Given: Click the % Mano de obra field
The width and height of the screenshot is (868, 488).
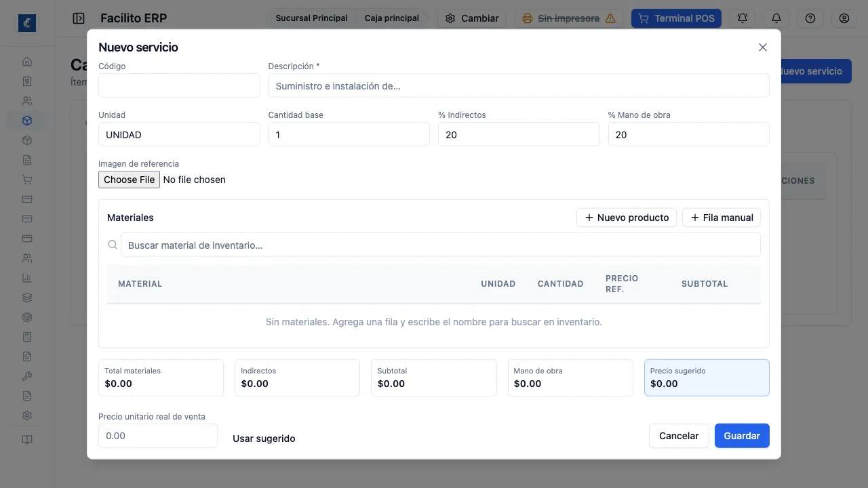Looking at the screenshot, I should (x=689, y=134).
